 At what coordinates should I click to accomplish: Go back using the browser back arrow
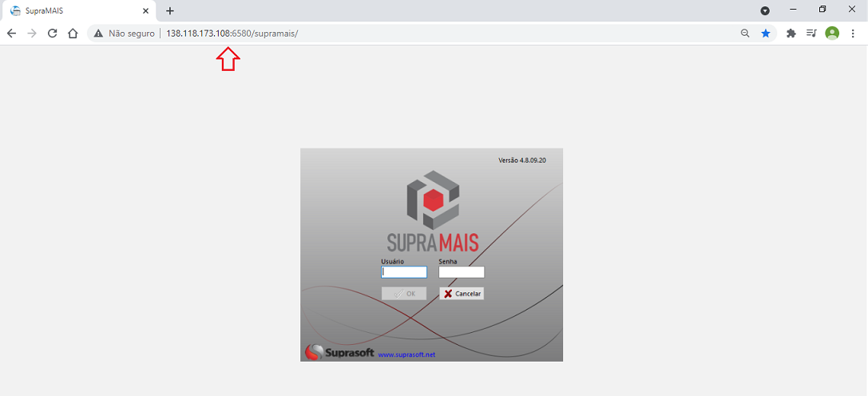pos(12,34)
